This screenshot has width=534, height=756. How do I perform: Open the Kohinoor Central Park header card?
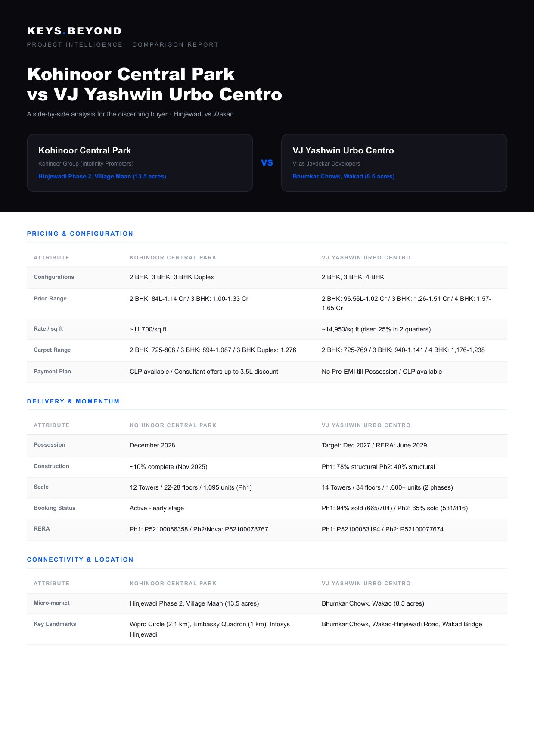point(140,163)
